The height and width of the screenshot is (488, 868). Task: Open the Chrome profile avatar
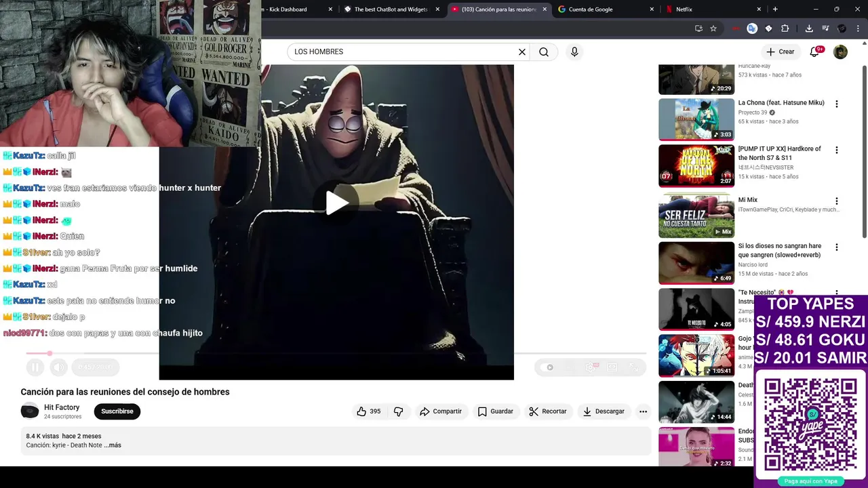point(842,28)
